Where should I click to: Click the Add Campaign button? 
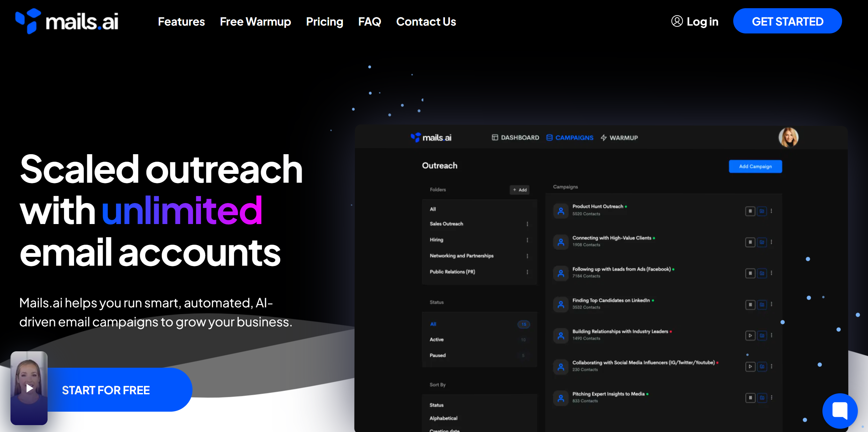tap(755, 166)
